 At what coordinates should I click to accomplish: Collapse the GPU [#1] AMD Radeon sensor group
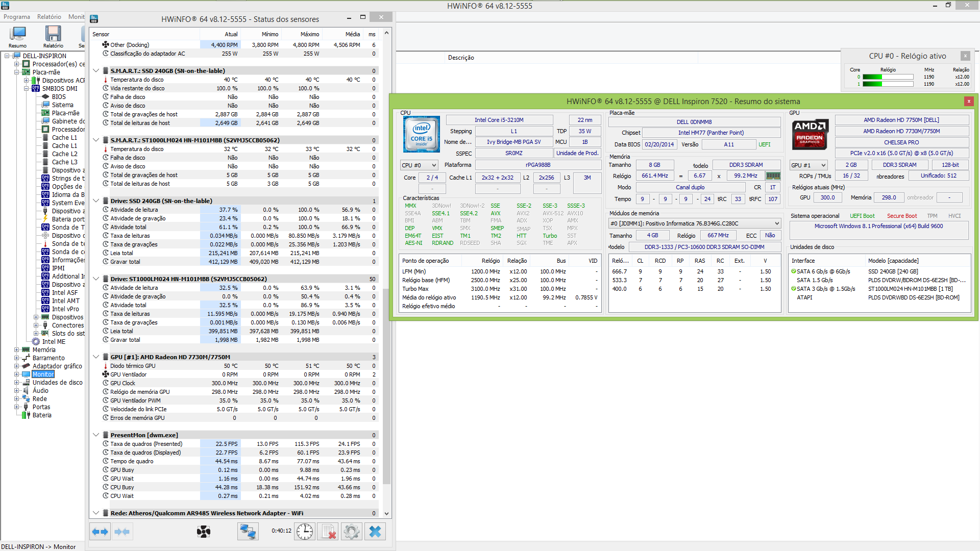pos(96,357)
